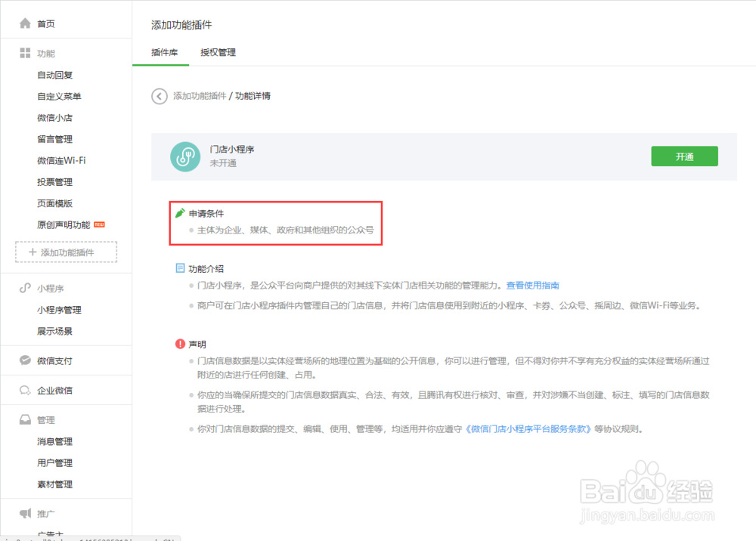This screenshot has height=541, width=756.
Task: Open 首页 in the sidebar
Action: point(46,23)
